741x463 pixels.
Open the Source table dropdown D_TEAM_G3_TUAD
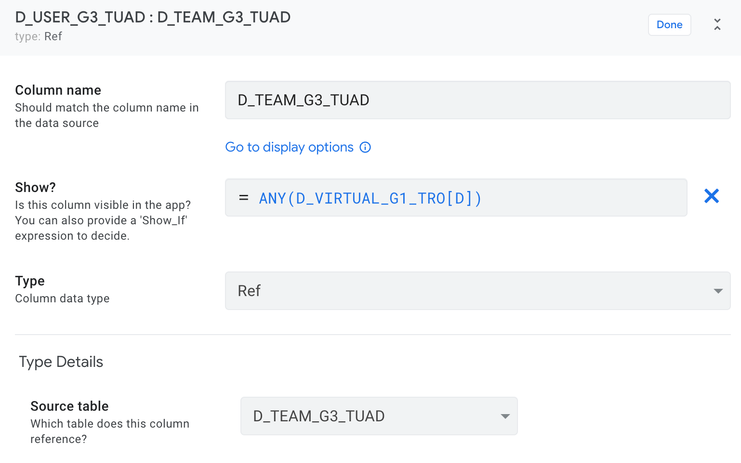[379, 416]
